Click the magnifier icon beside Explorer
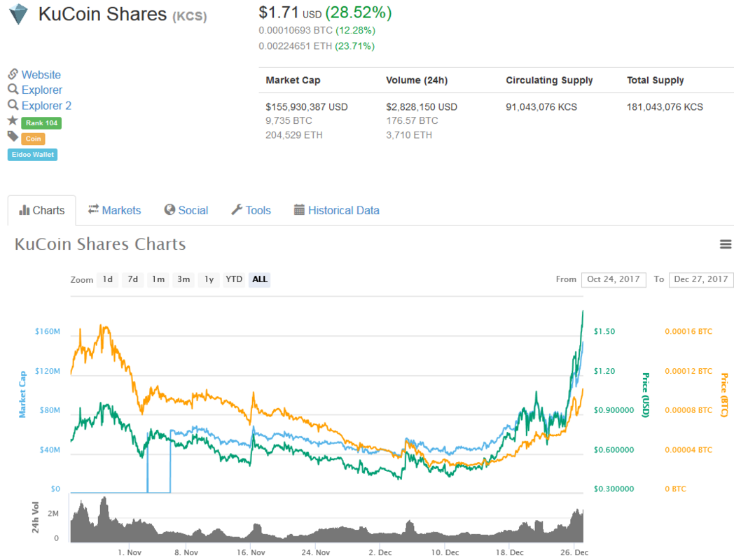734x560 pixels. pos(13,89)
